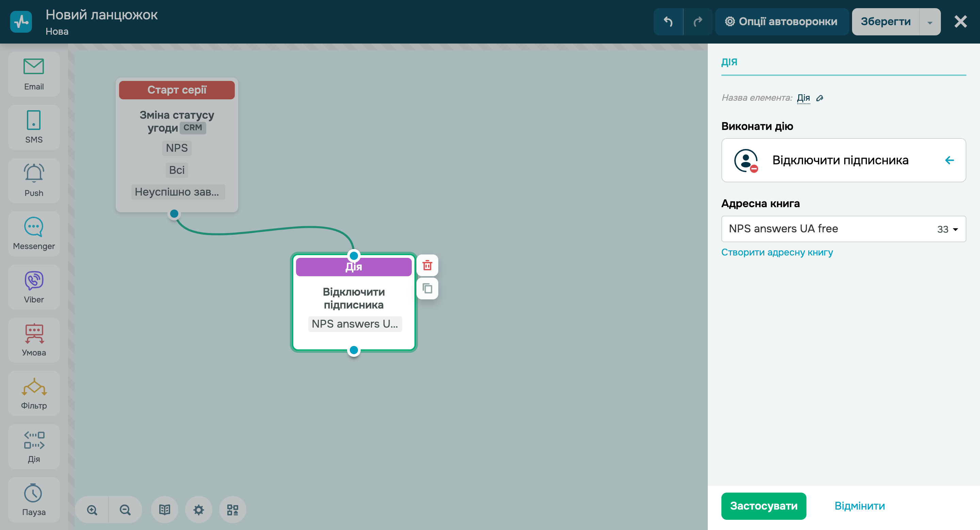Duplicate the Дія block with the copy icon
The image size is (980, 530).
pyautogui.click(x=427, y=288)
